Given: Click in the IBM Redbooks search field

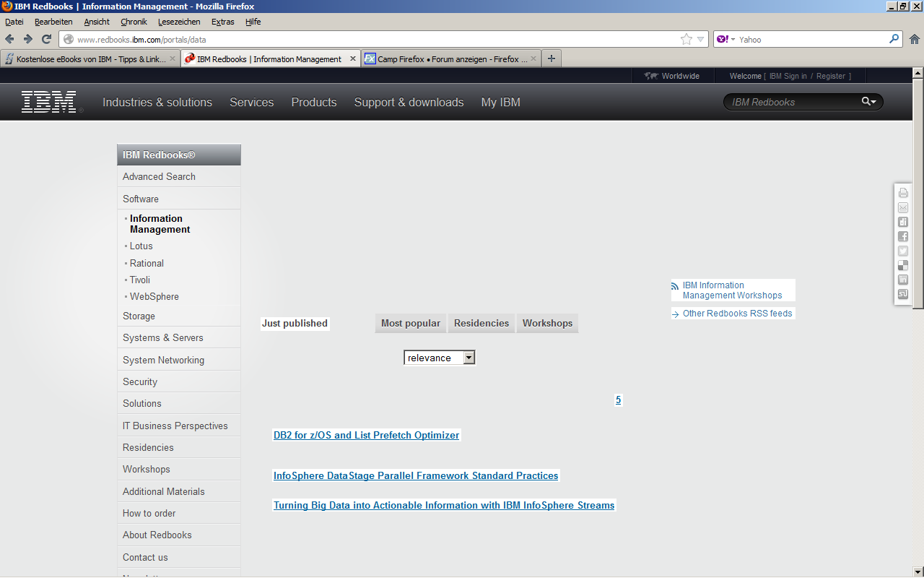Looking at the screenshot, I should pyautogui.click(x=794, y=102).
